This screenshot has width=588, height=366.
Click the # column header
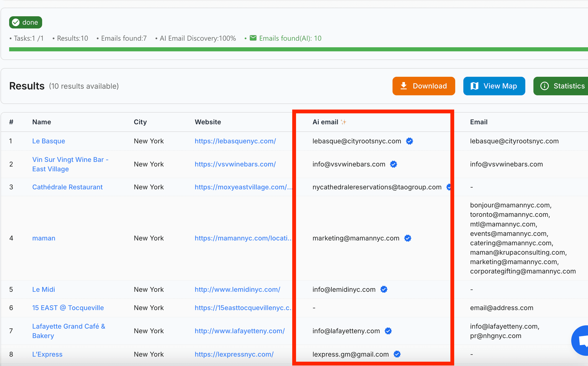click(11, 122)
